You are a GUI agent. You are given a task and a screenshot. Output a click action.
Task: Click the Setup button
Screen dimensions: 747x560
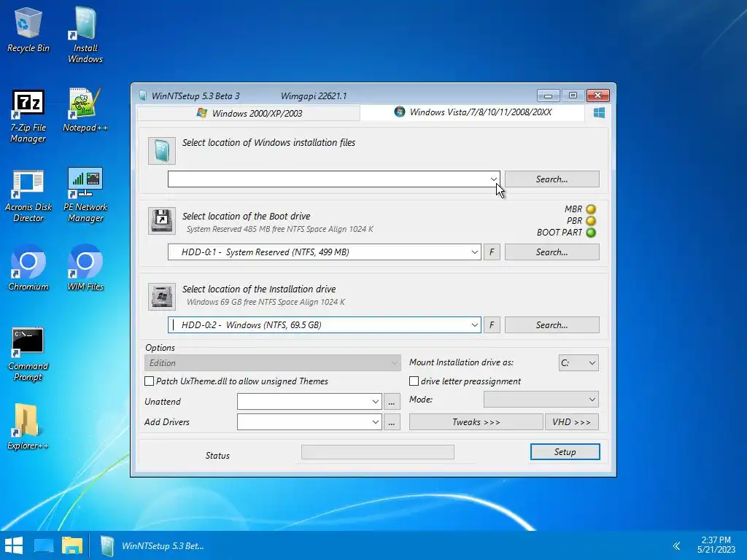coord(565,452)
